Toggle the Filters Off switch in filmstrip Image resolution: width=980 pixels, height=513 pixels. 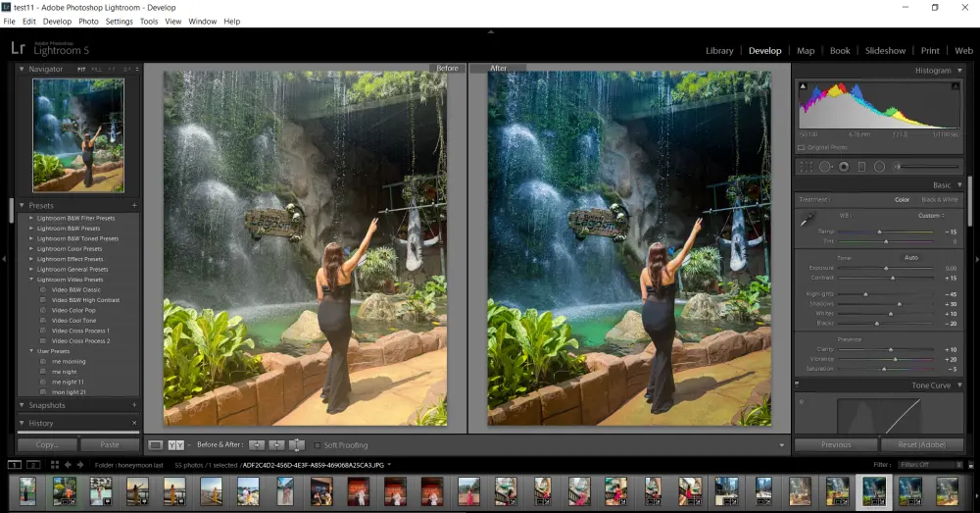click(971, 465)
